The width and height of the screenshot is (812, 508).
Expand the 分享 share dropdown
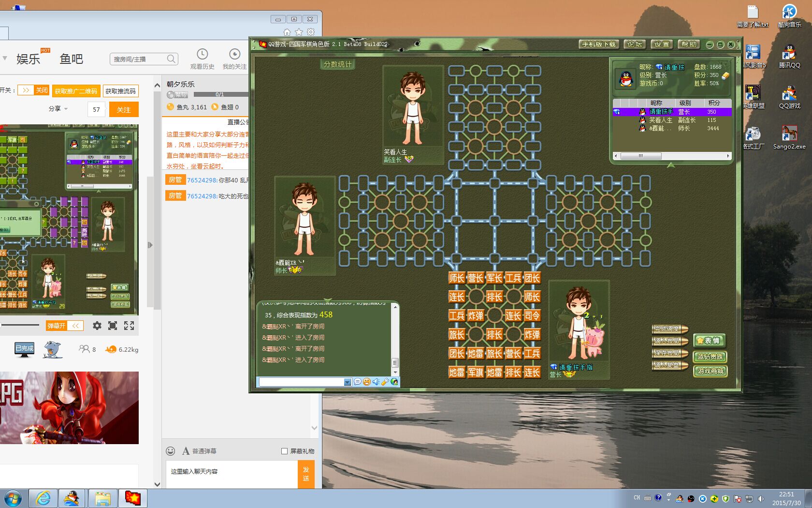(58, 109)
